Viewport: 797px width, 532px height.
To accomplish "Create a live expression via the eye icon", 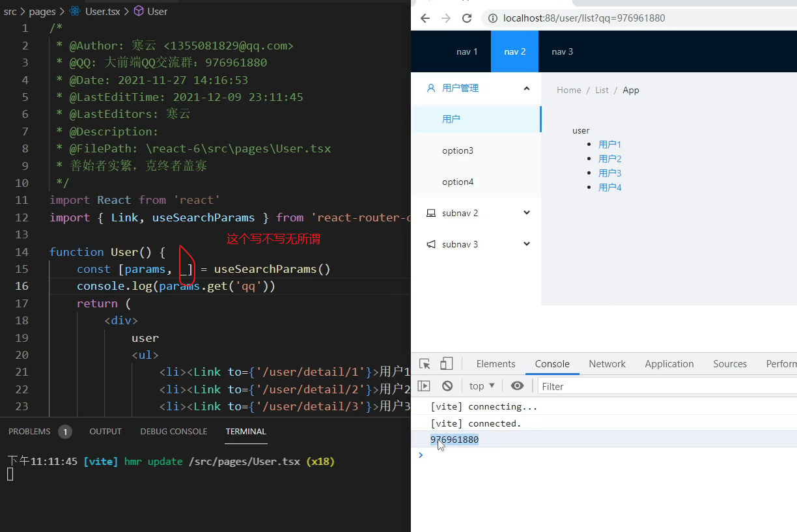I will click(517, 385).
